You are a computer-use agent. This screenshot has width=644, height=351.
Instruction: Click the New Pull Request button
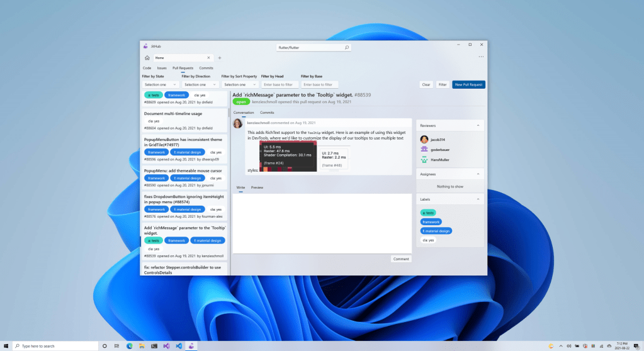[x=468, y=84]
